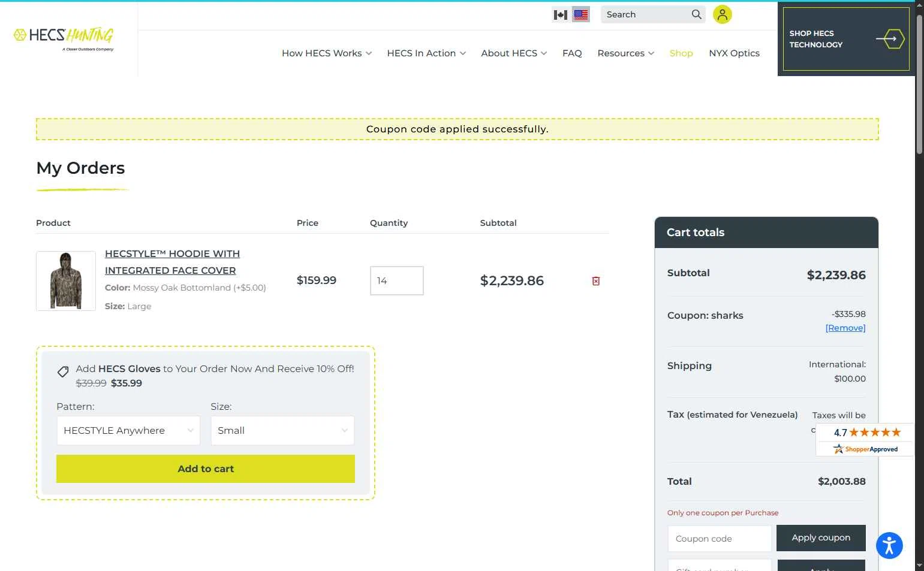Viewport: 924px width, 571px height.
Task: Click the Total amount $2,003.88
Action: [x=841, y=482]
